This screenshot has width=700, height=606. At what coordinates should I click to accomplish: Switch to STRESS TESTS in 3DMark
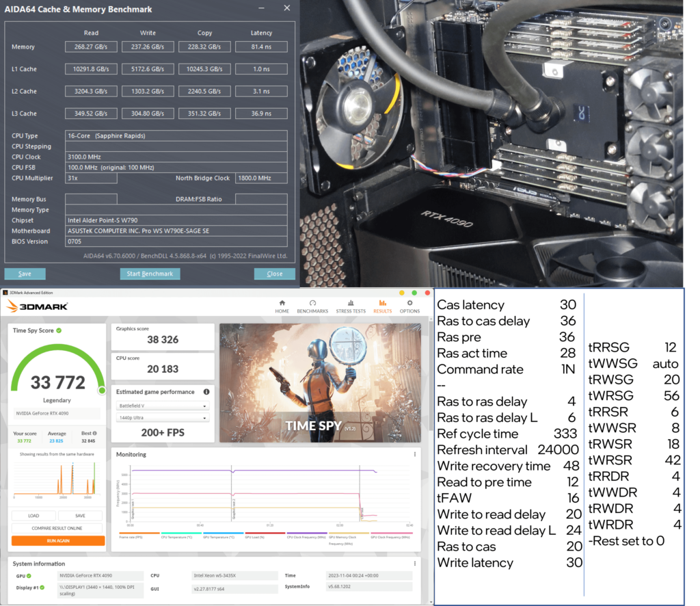coord(351,307)
